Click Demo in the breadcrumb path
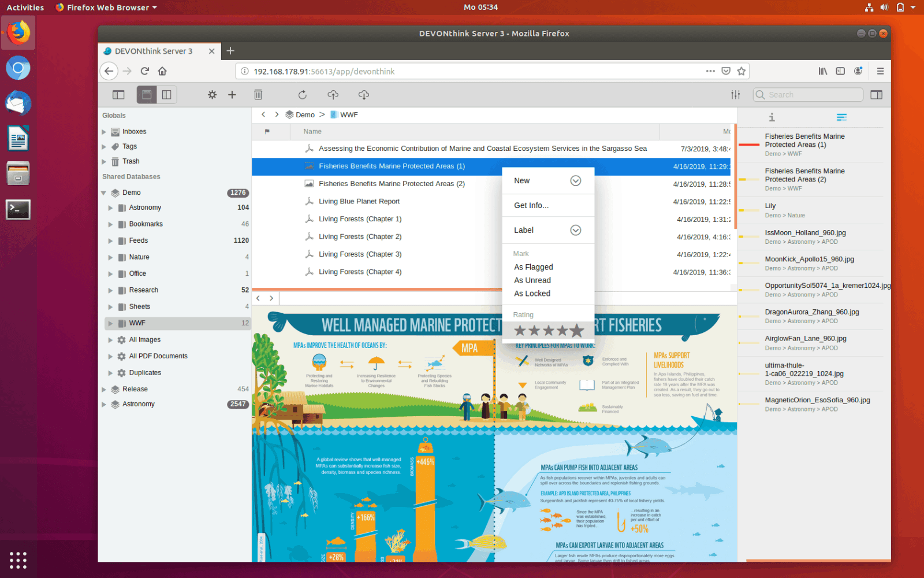924x578 pixels. 305,115
